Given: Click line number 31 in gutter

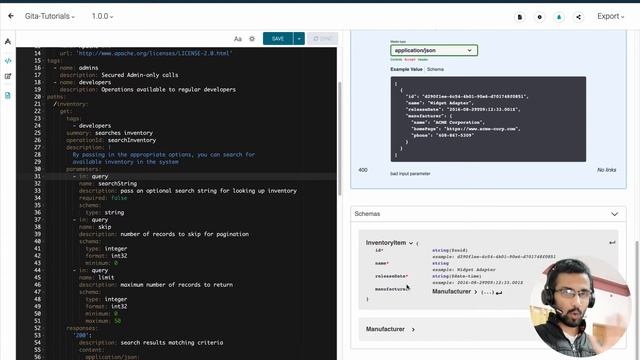Looking at the screenshot, I should click(x=38, y=176).
